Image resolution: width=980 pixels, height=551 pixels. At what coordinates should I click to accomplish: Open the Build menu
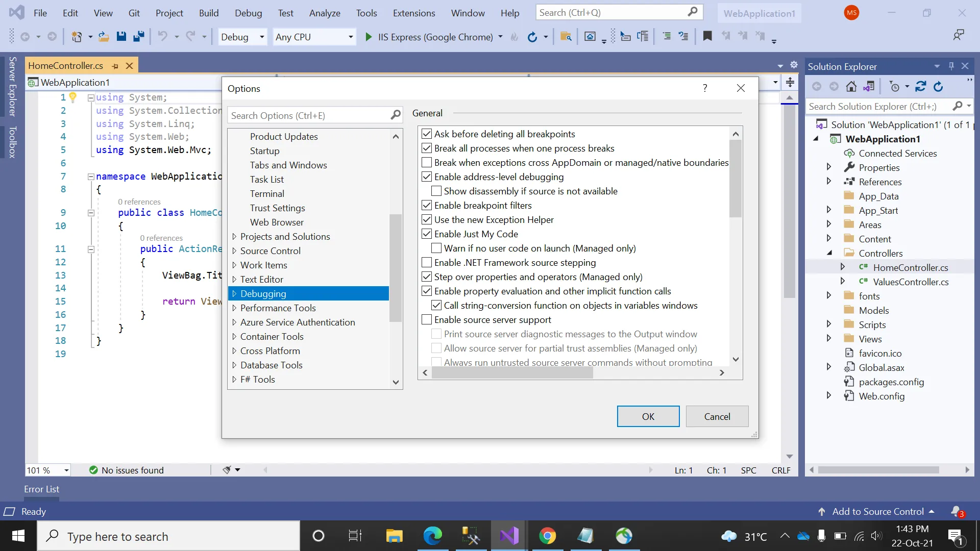point(209,13)
